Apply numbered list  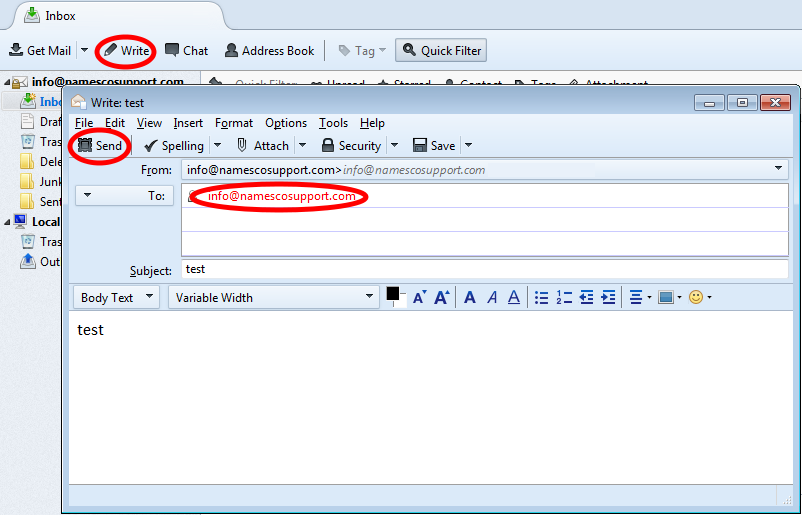tap(564, 297)
